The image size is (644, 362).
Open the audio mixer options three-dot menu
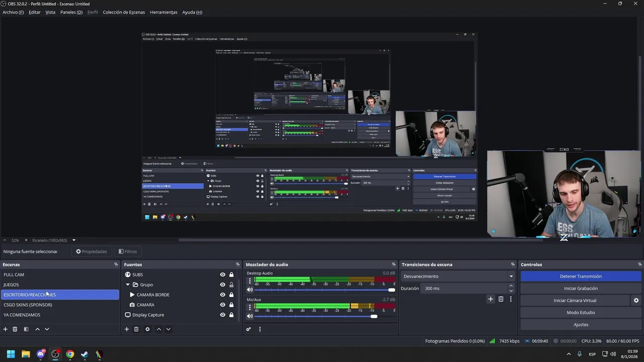[260, 329]
